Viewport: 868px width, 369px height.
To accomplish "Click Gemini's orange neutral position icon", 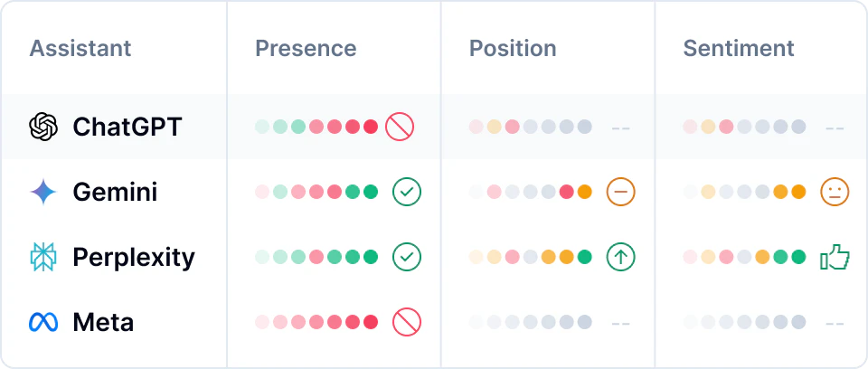I will click(x=621, y=192).
